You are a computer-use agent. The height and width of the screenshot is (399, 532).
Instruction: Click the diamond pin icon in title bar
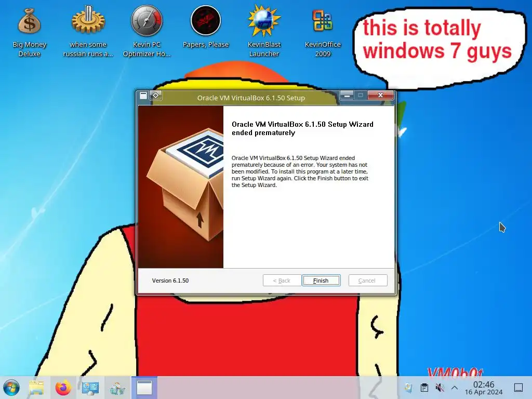point(156,96)
